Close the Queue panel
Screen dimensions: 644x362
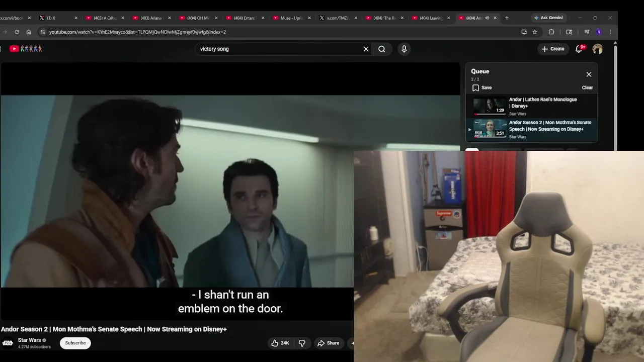pos(589,74)
